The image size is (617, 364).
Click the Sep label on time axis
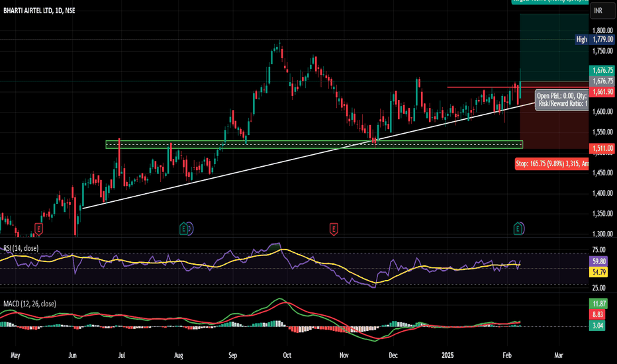[x=232, y=355]
